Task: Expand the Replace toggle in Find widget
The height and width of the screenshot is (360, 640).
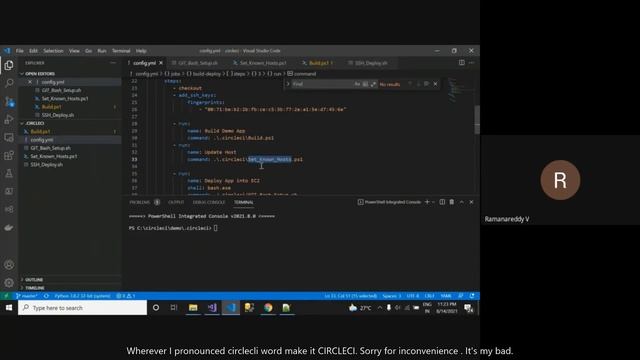Action: coord(288,84)
